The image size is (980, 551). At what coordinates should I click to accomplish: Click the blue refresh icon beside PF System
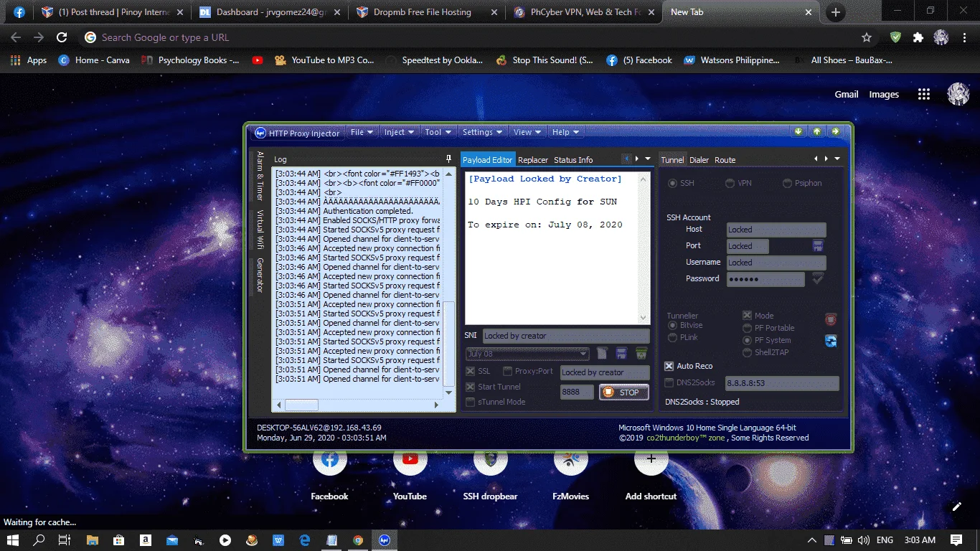(831, 341)
